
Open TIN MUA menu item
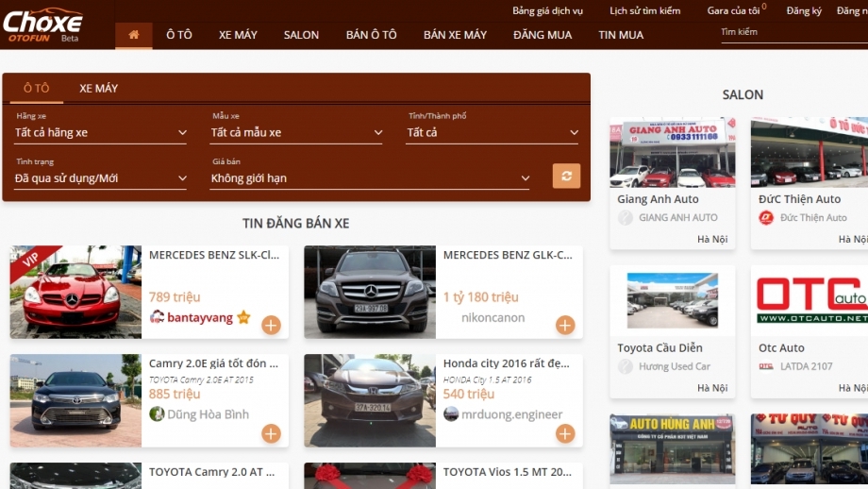pos(621,35)
